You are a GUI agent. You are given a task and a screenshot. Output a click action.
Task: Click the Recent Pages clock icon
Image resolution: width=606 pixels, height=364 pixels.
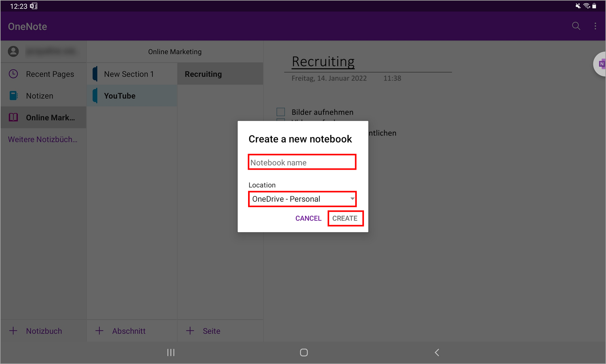click(x=13, y=74)
